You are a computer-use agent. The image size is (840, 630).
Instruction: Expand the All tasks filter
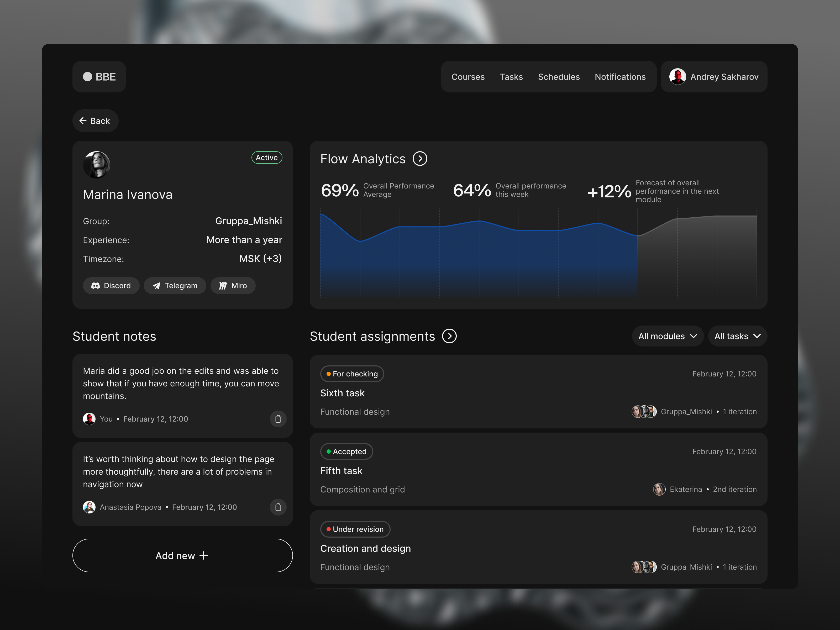[x=737, y=336]
